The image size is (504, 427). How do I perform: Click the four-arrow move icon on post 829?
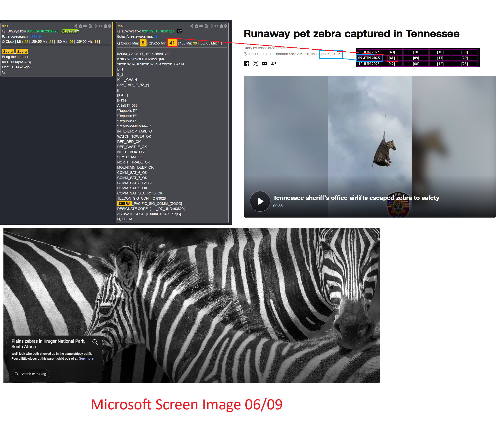95,26
